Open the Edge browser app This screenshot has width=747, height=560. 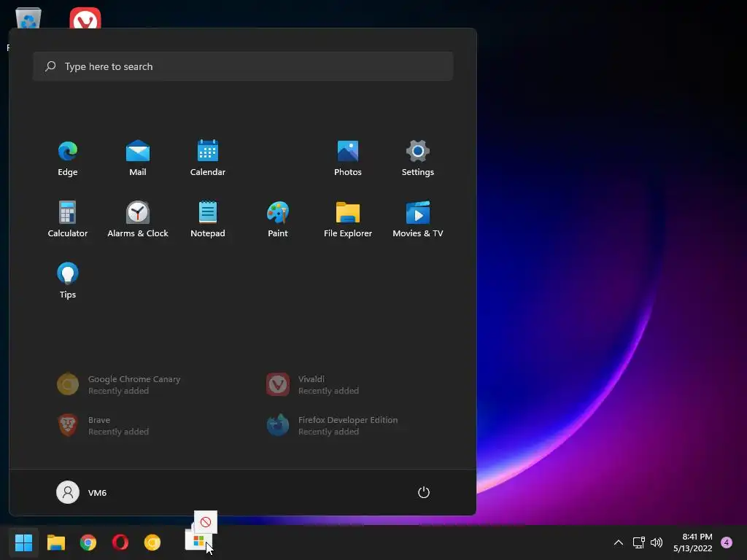68,158
